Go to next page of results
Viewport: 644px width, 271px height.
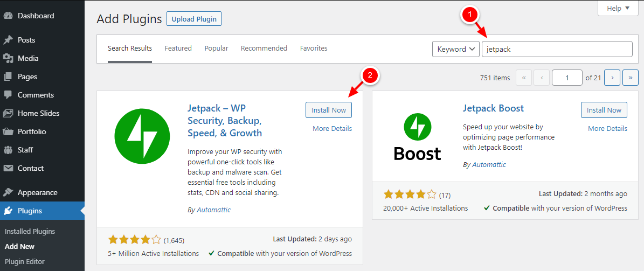tap(612, 78)
